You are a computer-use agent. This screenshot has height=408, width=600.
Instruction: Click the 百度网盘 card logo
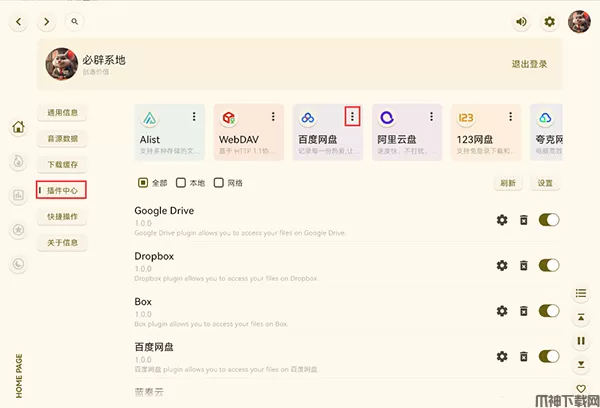tap(308, 118)
